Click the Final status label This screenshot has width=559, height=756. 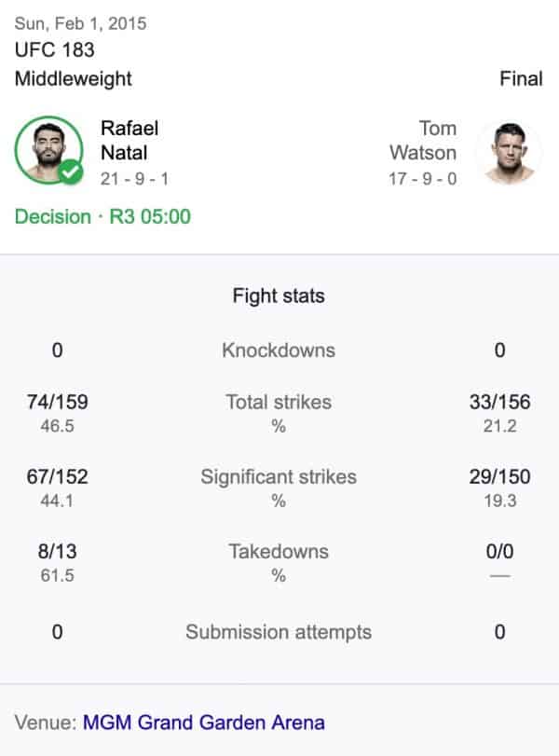click(521, 78)
